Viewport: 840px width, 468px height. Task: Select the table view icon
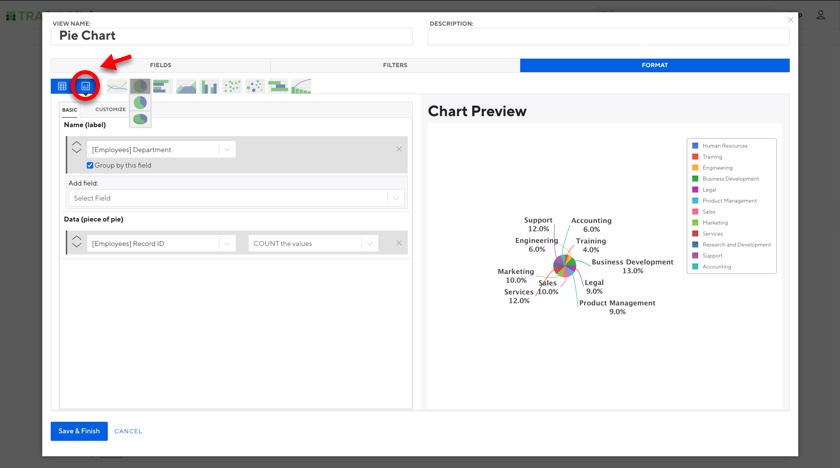pos(62,87)
